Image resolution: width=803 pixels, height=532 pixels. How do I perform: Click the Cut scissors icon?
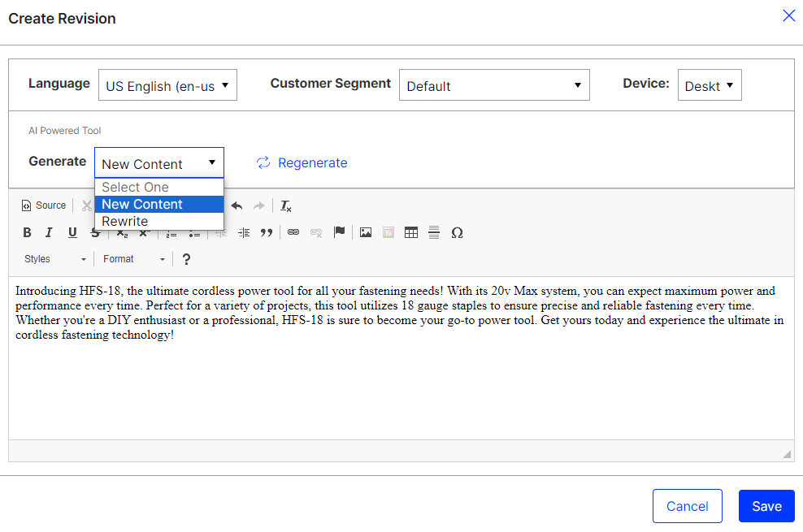(x=86, y=205)
